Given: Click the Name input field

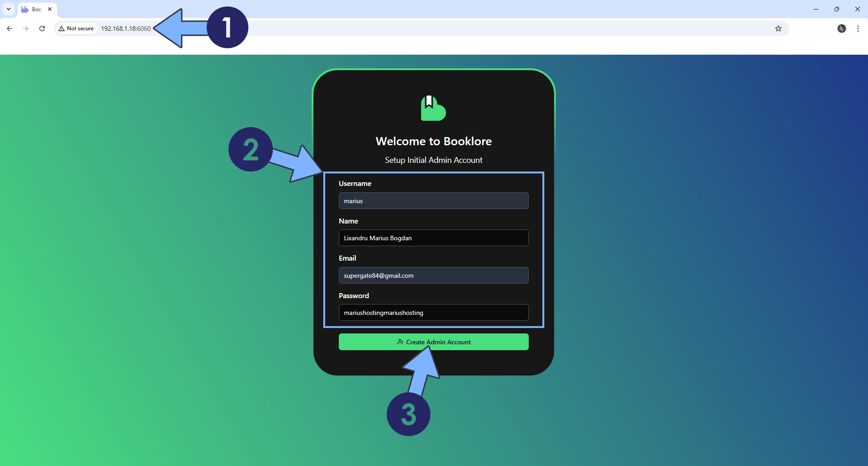Looking at the screenshot, I should (x=433, y=238).
